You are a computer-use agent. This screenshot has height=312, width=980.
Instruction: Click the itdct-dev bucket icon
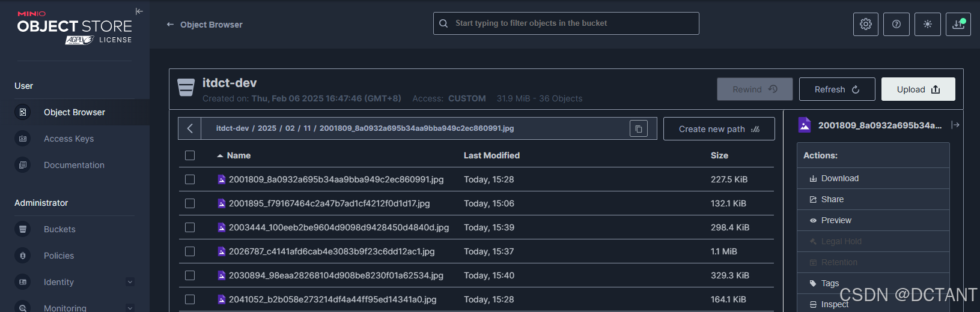186,88
